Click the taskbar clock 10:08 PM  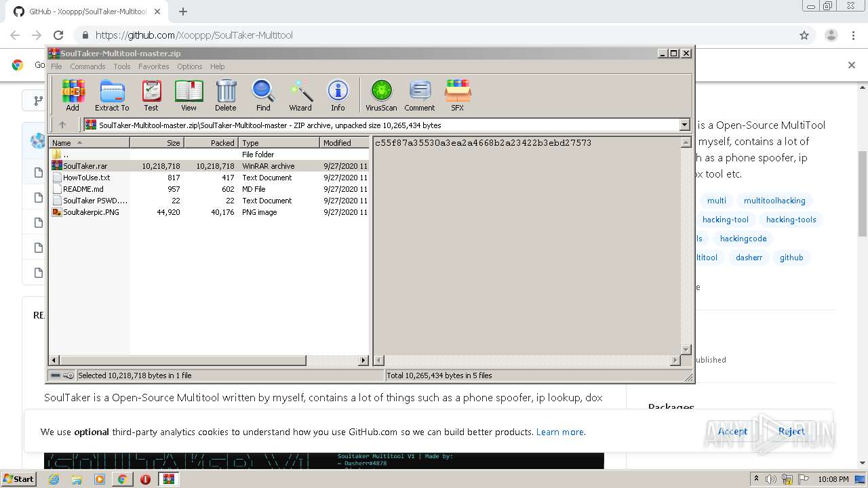click(x=833, y=479)
